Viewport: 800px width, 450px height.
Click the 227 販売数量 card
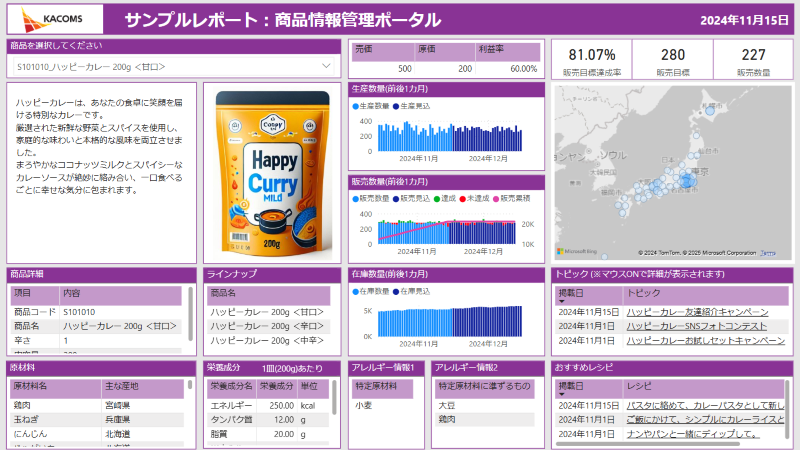(753, 60)
